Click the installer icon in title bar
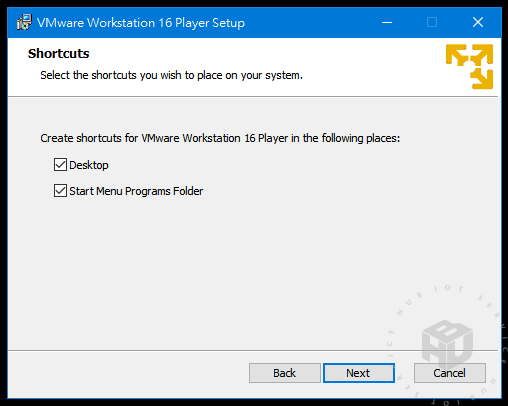508x406 pixels. [24, 22]
